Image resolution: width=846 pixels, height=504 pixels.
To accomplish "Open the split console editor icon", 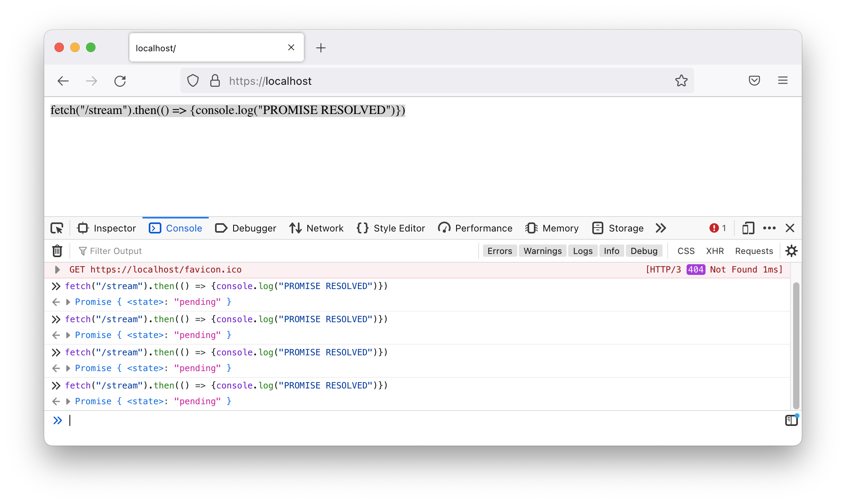I will click(791, 420).
